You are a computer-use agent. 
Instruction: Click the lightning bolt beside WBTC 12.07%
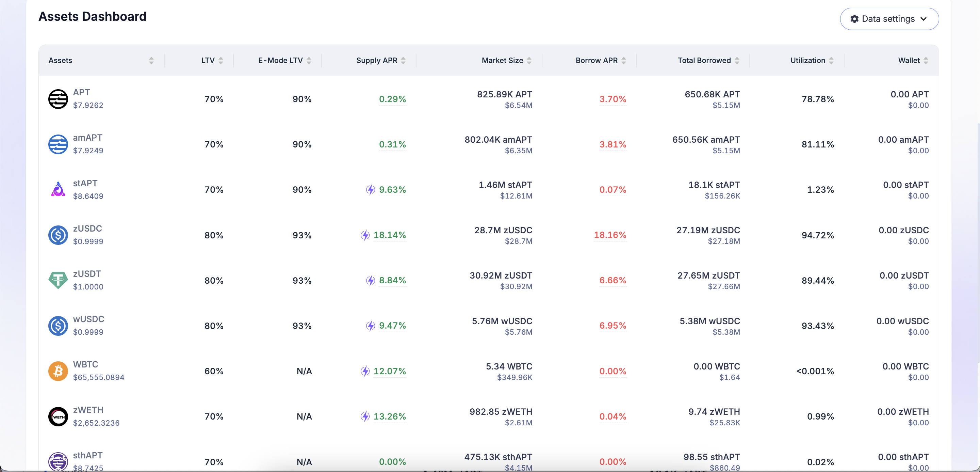[x=365, y=371]
